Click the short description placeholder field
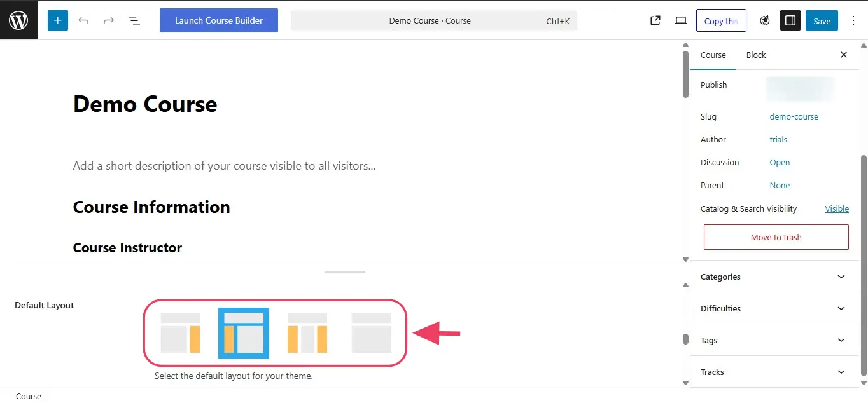This screenshot has width=868, height=403. (224, 166)
